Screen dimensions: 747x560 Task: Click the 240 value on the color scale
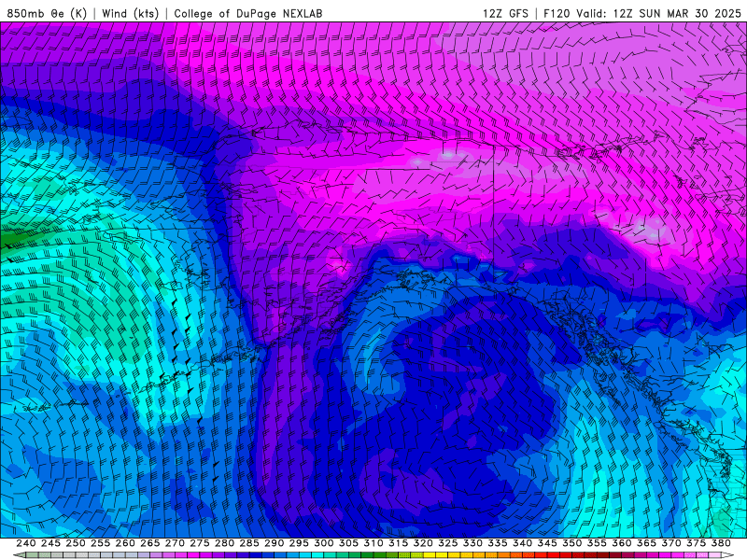(x=26, y=543)
